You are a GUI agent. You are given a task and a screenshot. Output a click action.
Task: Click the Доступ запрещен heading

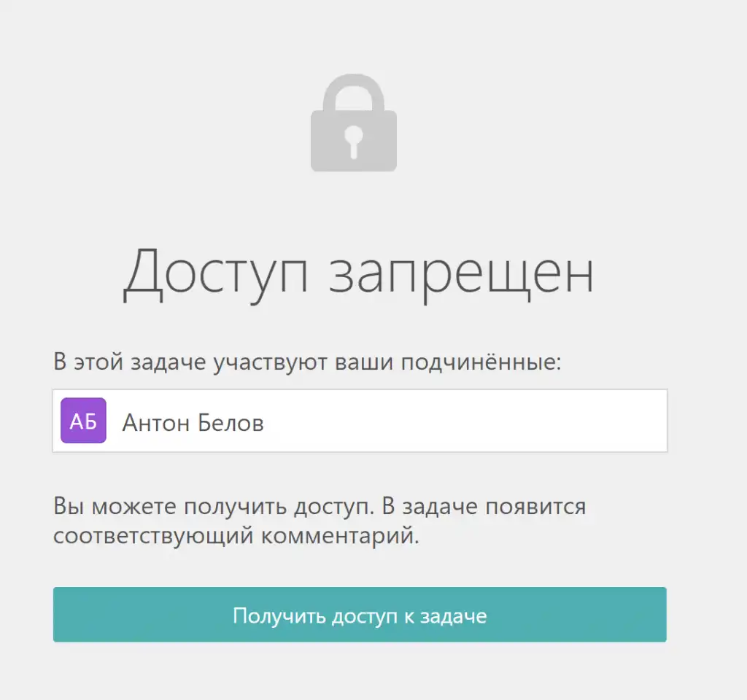click(x=358, y=275)
